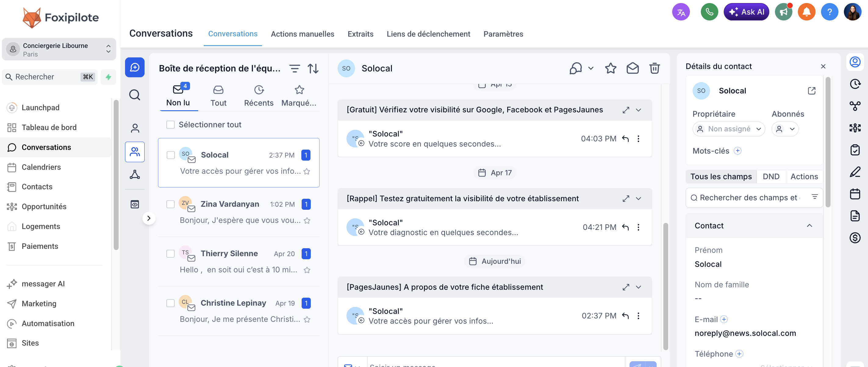
Task: Mark Solocal conversation as read envelope icon
Action: 633,68
